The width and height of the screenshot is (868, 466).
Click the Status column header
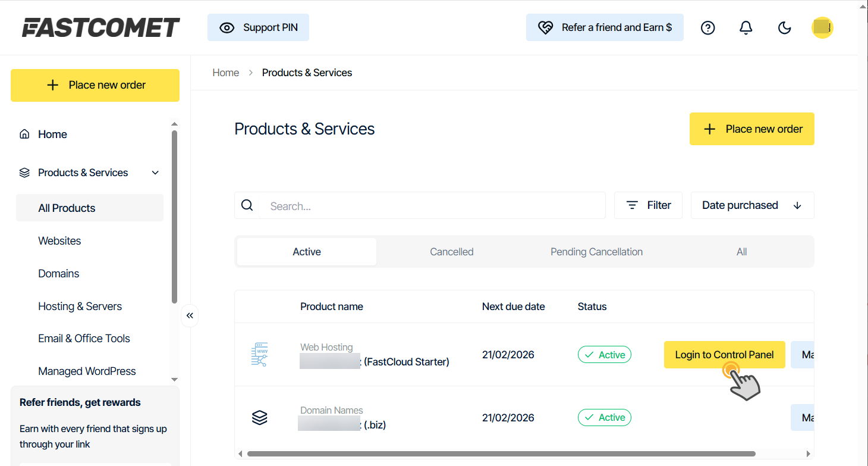(x=592, y=307)
